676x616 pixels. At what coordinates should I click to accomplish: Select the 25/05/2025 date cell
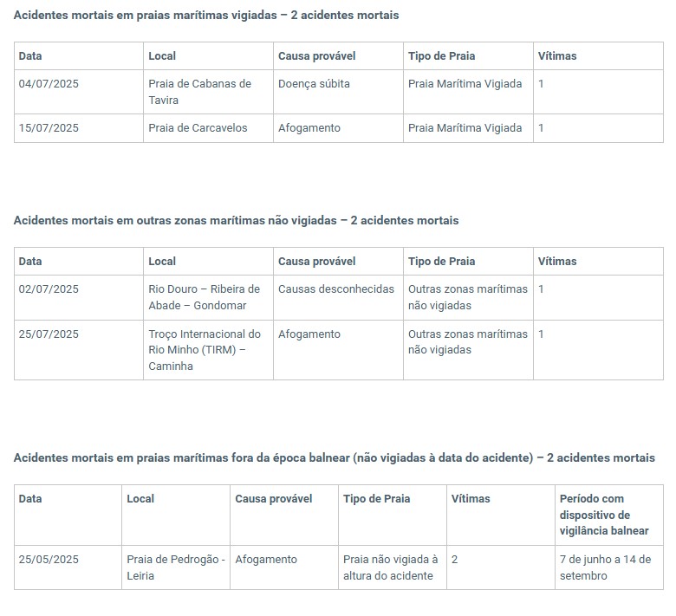(x=68, y=567)
